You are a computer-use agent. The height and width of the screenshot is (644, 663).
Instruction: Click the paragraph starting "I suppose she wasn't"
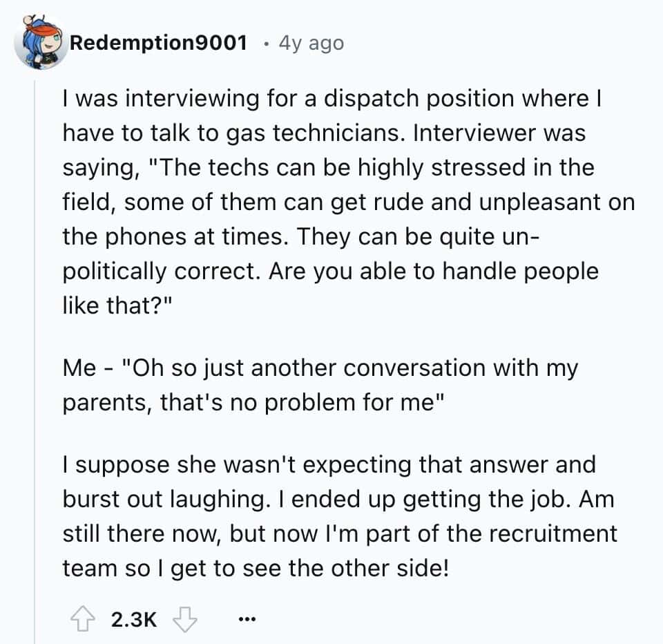338,515
